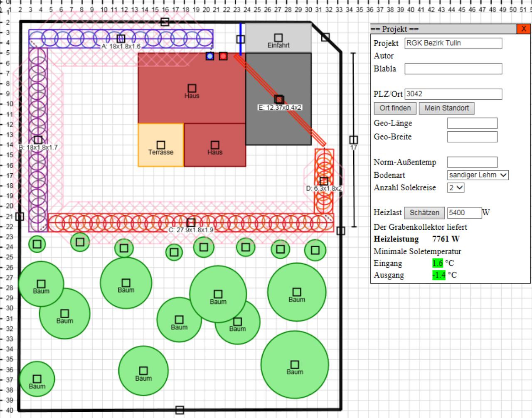Click the Mein Standort button
The width and height of the screenshot is (532, 418).
tap(446, 108)
